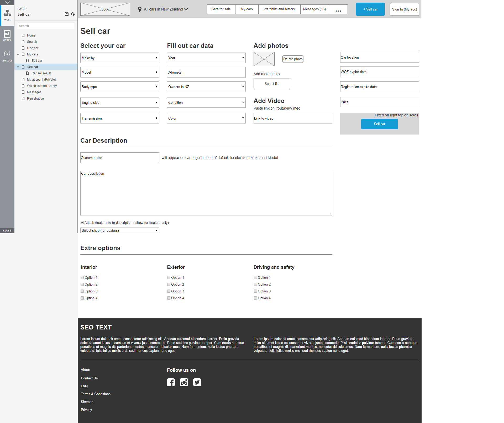Open the Watchlist and history nav tab
The height and width of the screenshot is (423, 504).
pyautogui.click(x=279, y=9)
